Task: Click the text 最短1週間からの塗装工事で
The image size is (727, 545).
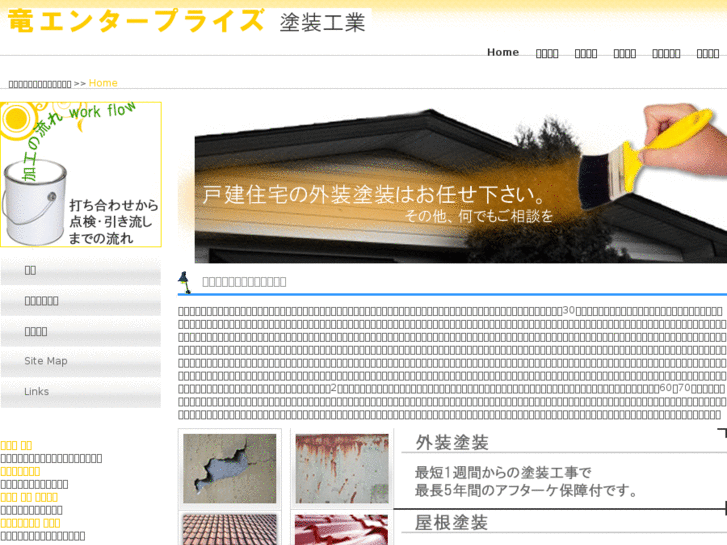Action: (503, 473)
